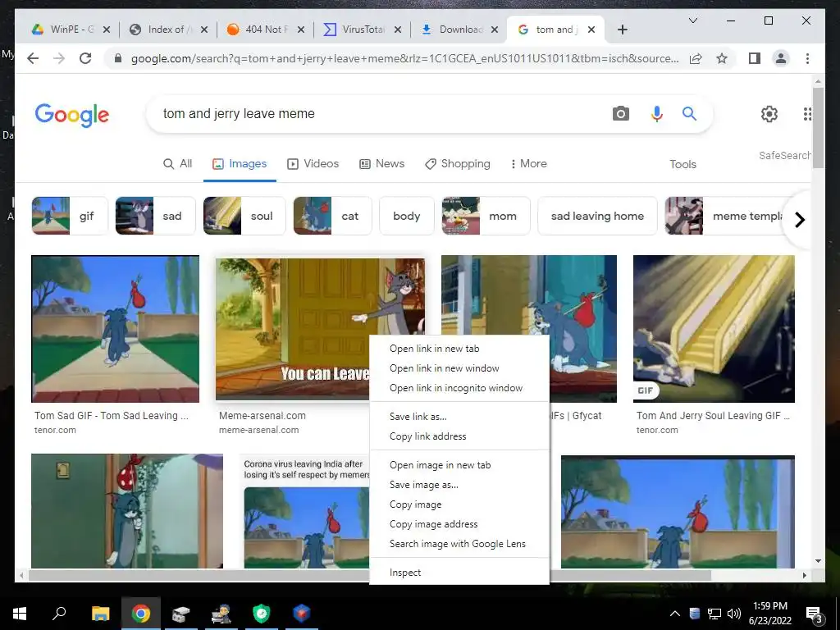Image resolution: width=840 pixels, height=630 pixels.
Task: Open the blue cube taskbar app
Action: [302, 613]
